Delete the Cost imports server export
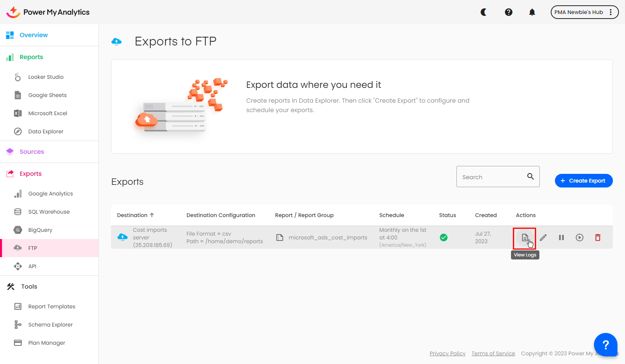Viewport: 625px width, 364px height. [x=598, y=238]
